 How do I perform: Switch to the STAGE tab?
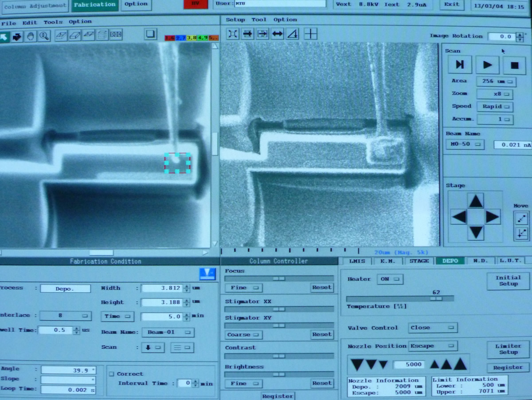click(x=419, y=261)
